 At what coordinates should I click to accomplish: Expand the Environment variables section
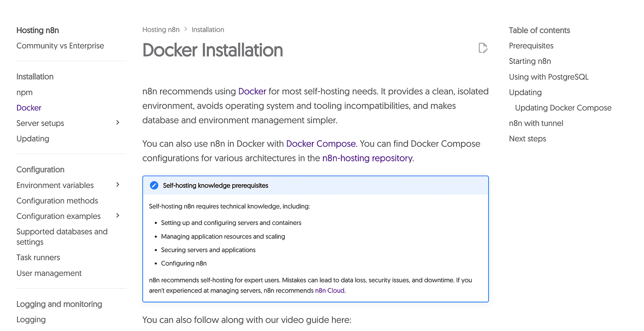click(118, 185)
